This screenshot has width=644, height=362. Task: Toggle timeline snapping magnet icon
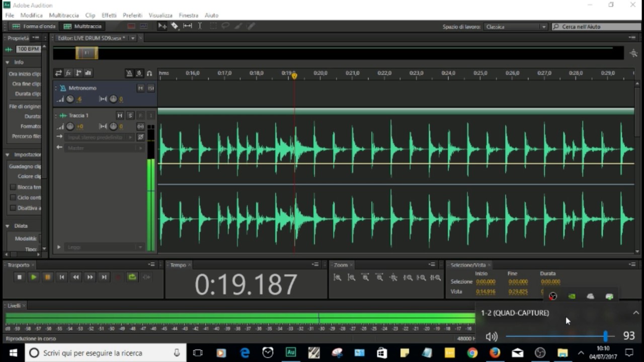tap(149, 73)
